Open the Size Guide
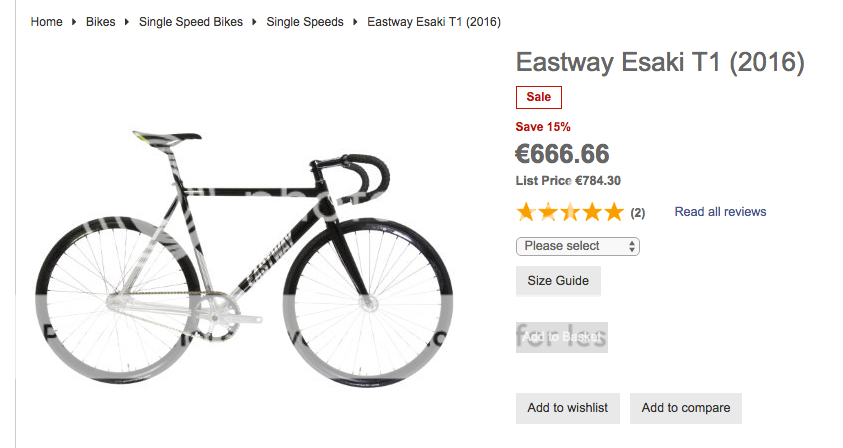The height and width of the screenshot is (448, 843). (558, 281)
